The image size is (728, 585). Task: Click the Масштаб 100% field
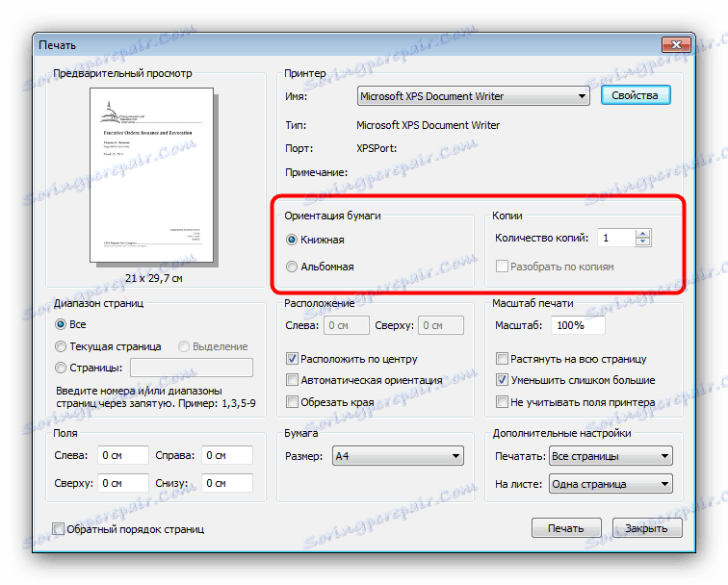pyautogui.click(x=578, y=325)
